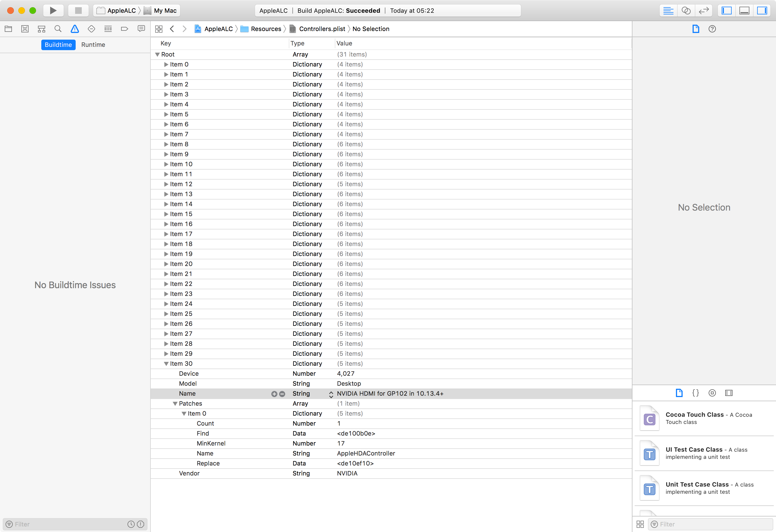Show the File inspector
Screen dimensions: 776x532
[696, 29]
